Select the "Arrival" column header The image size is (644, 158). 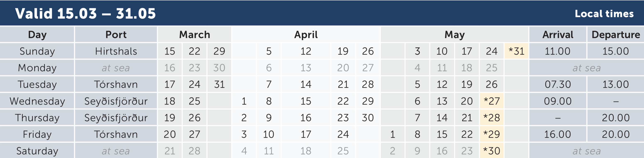click(558, 34)
